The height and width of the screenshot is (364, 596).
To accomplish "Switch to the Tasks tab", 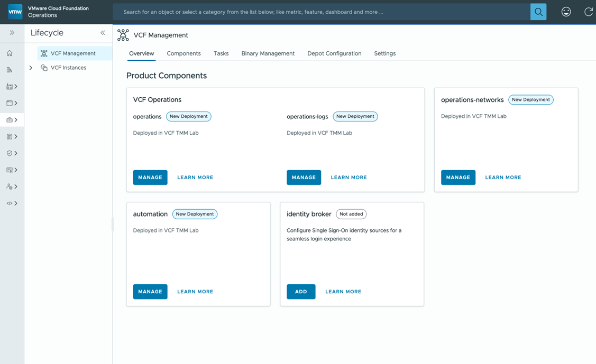I will tap(221, 53).
